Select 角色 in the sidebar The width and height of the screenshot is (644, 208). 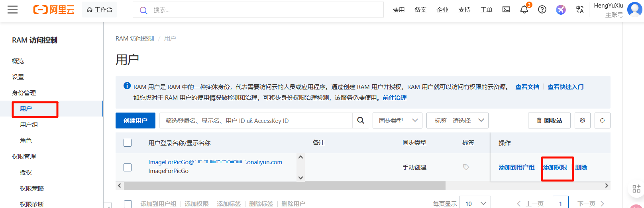point(26,140)
